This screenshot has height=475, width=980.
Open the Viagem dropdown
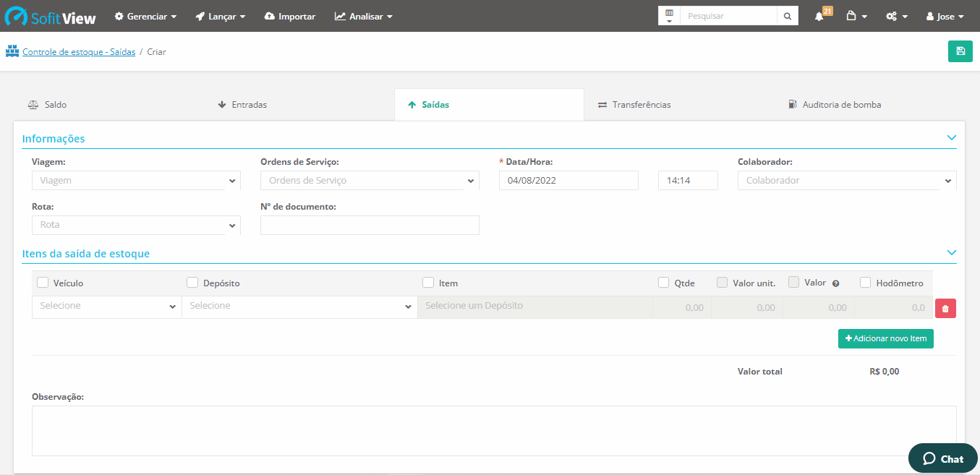tap(136, 181)
